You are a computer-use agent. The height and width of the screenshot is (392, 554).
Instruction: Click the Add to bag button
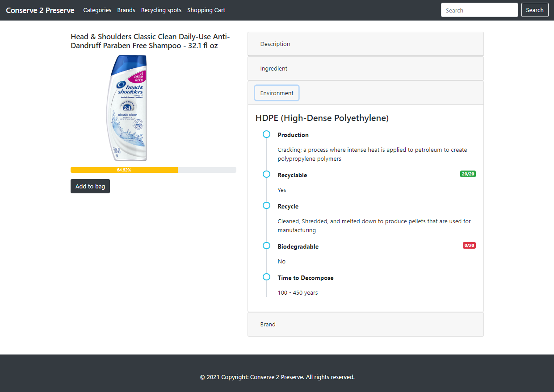point(90,186)
